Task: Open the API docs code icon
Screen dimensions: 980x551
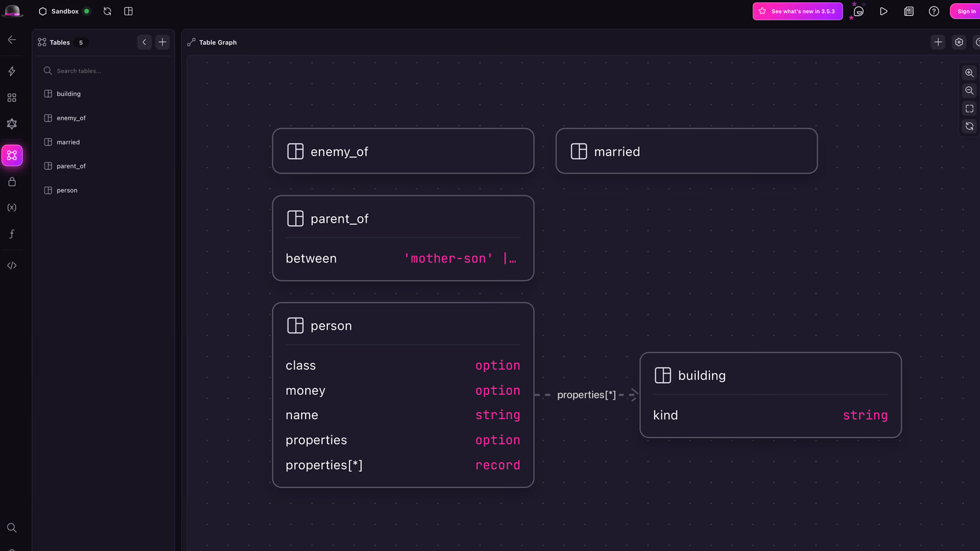Action: (x=12, y=266)
